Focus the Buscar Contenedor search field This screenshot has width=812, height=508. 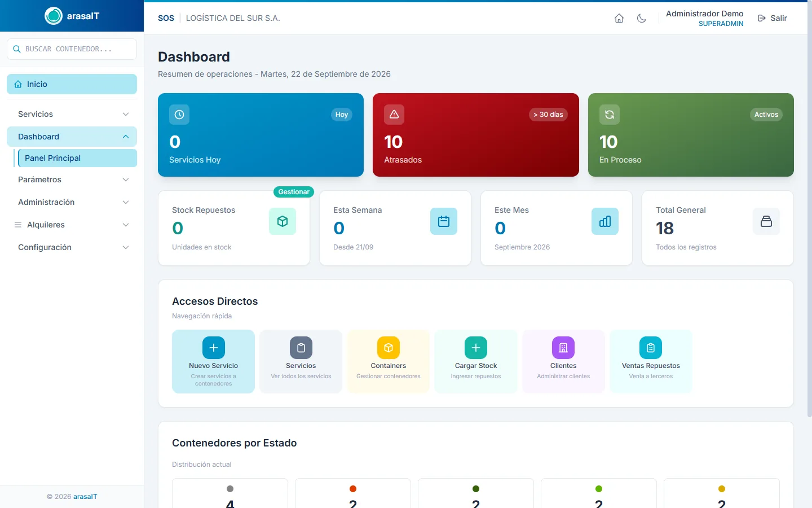tap(72, 49)
